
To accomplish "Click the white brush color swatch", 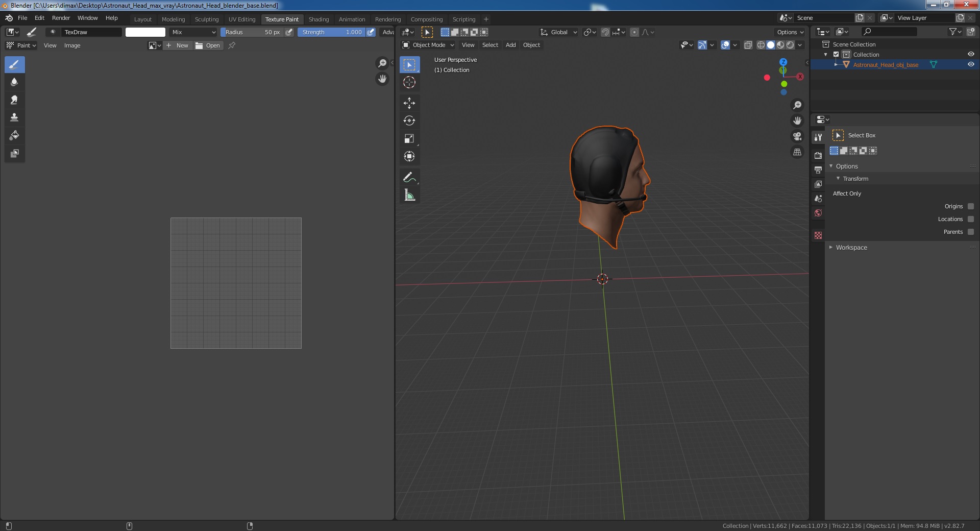I will pyautogui.click(x=145, y=32).
